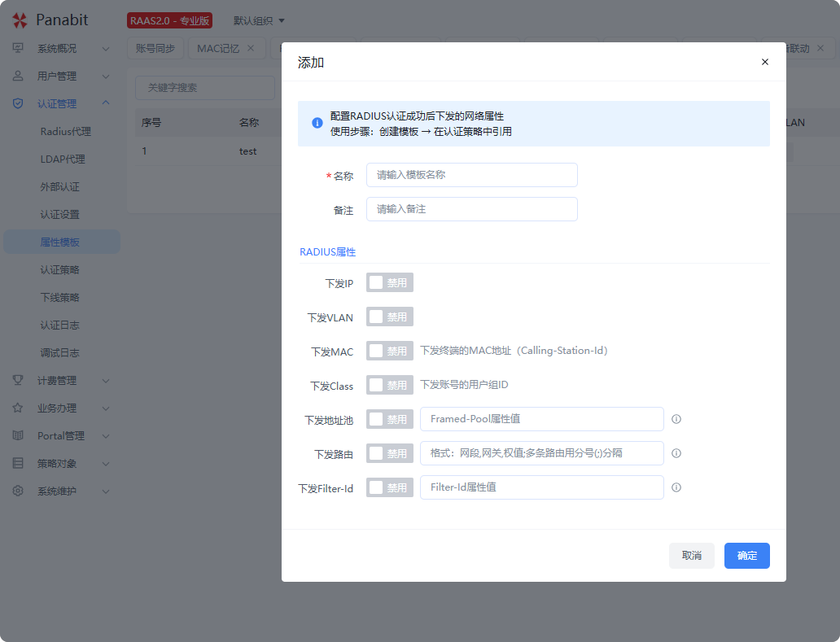This screenshot has height=642, width=840.
Task: Click the 备注 remark input field
Action: (x=472, y=209)
